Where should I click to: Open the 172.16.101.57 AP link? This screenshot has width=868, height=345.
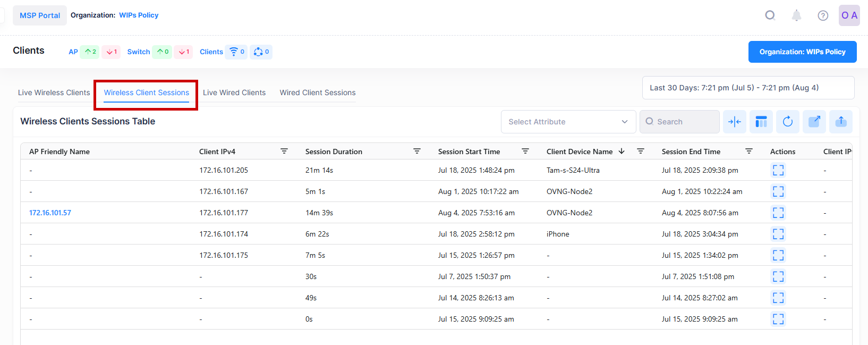50,213
